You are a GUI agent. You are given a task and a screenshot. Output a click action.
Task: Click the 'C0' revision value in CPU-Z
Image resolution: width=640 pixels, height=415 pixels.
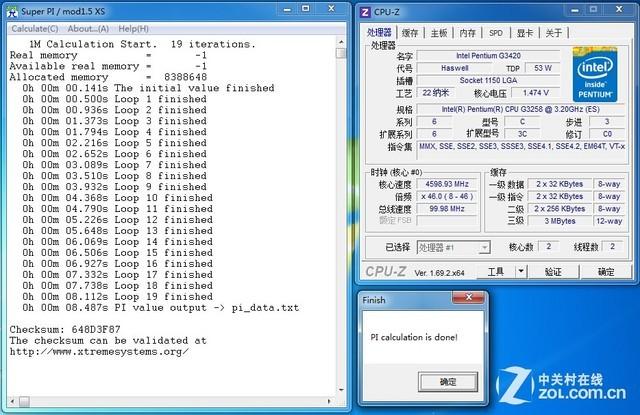(x=607, y=134)
